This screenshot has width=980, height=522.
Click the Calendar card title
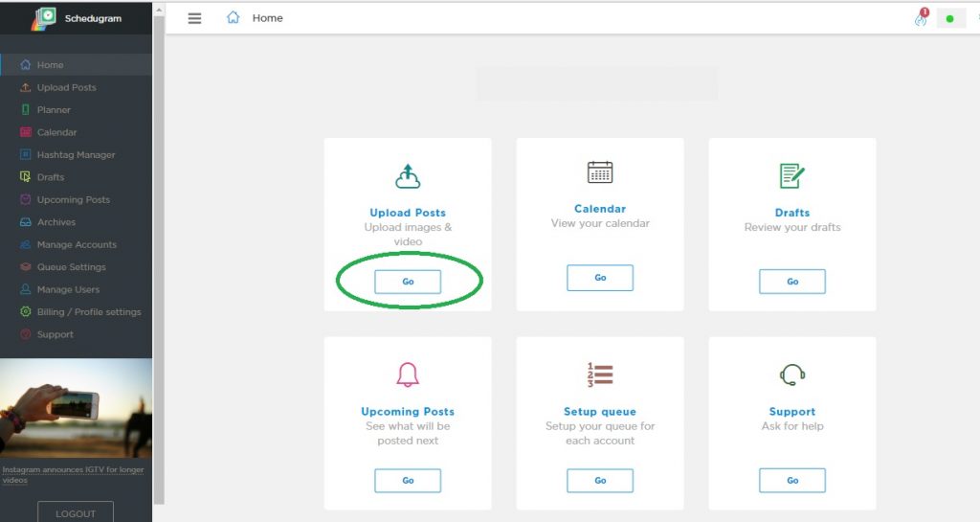pyautogui.click(x=600, y=209)
